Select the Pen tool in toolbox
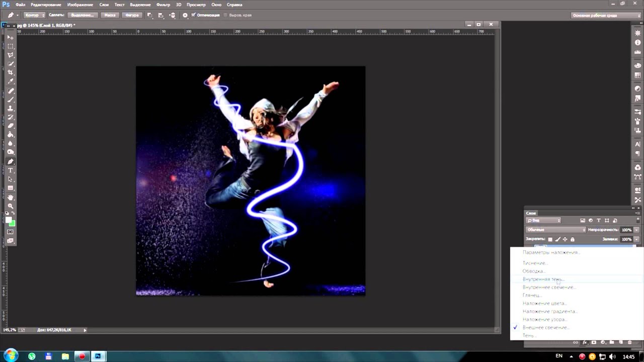The height and width of the screenshot is (362, 644). [x=11, y=161]
